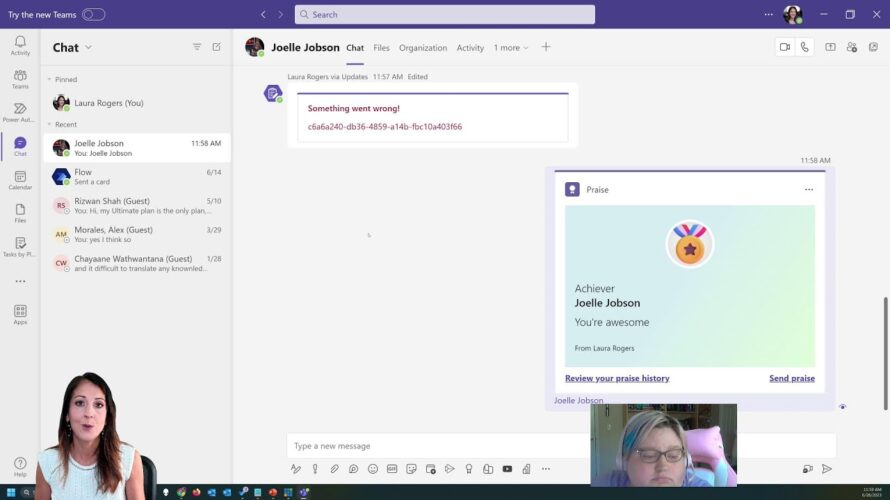Open Help in the left rail

[20, 467]
